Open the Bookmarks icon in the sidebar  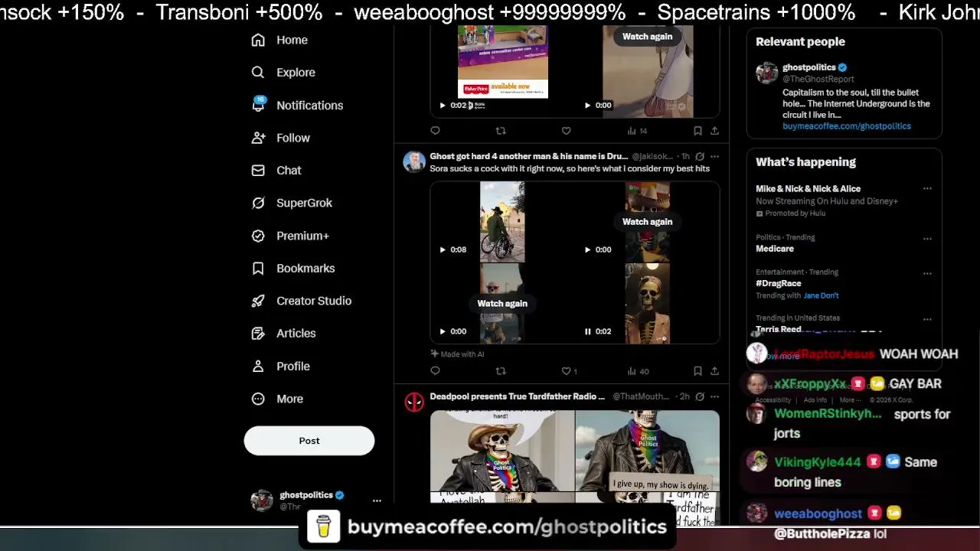258,268
